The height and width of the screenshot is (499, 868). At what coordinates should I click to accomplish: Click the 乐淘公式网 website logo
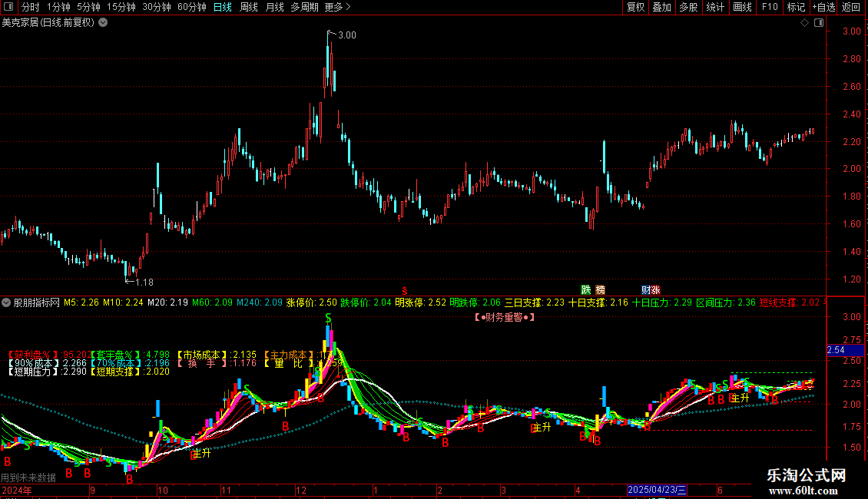pos(806,481)
